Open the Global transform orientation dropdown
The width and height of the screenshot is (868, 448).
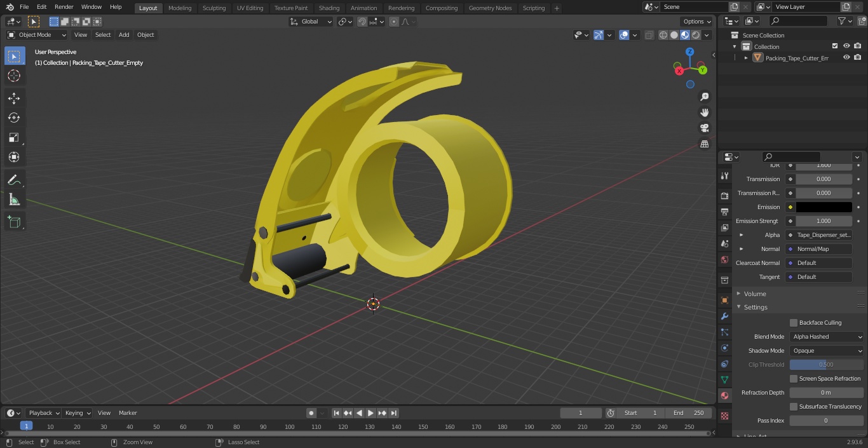311,22
